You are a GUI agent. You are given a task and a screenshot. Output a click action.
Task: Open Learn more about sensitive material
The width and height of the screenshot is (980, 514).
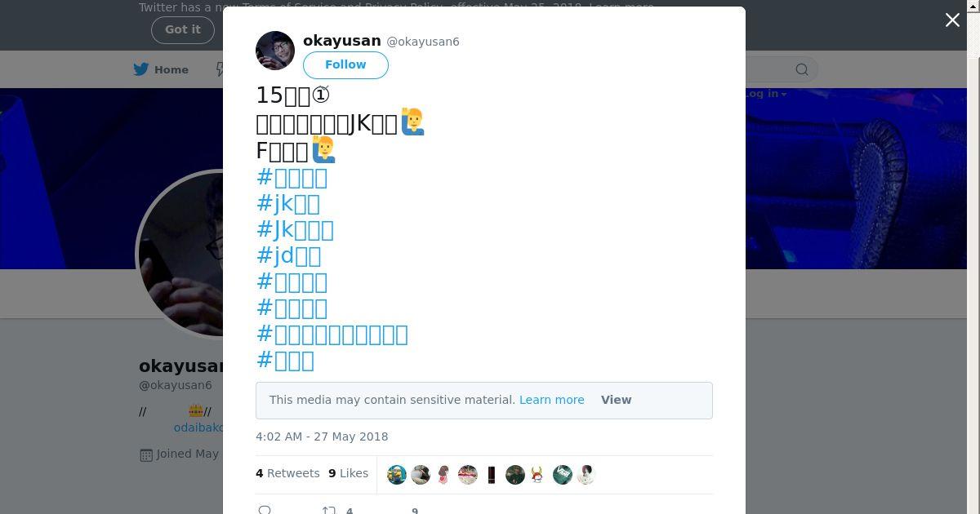551,400
